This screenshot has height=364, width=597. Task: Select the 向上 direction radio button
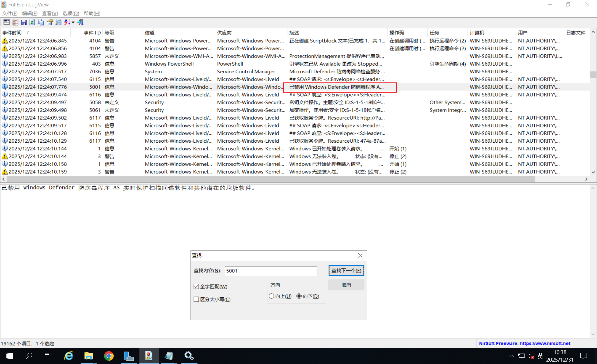(x=271, y=296)
